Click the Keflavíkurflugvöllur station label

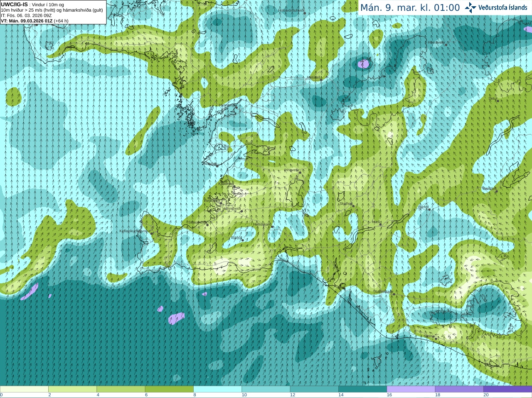pos(135,231)
